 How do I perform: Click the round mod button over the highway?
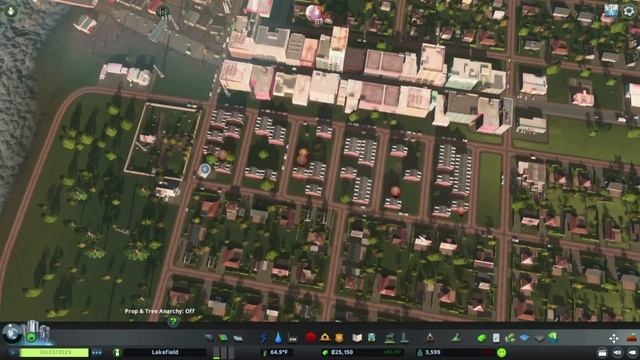(x=163, y=12)
